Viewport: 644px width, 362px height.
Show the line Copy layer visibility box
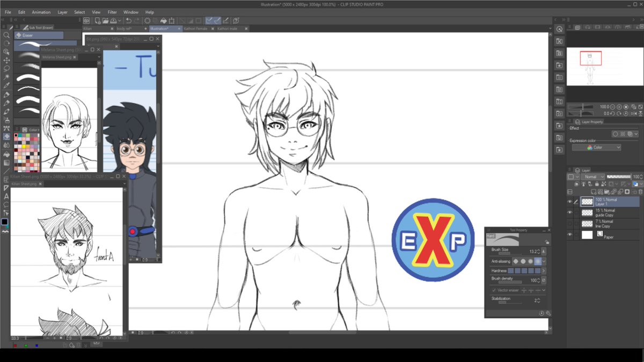point(570,223)
